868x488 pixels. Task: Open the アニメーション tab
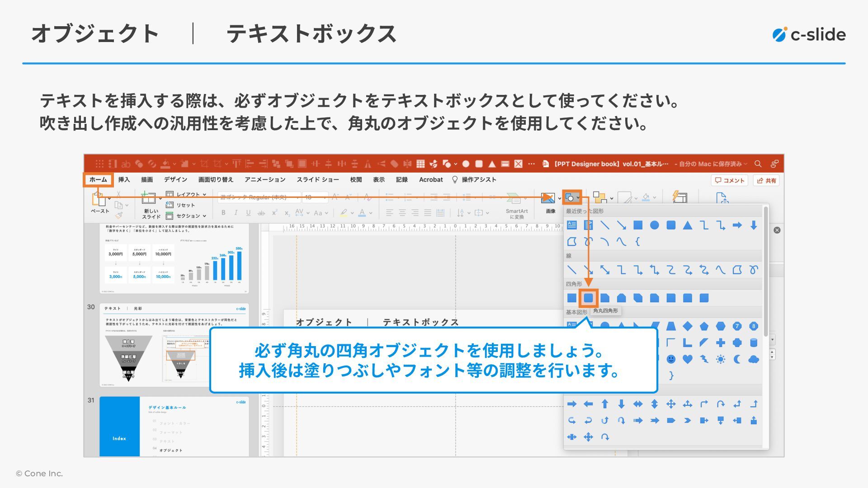click(x=265, y=179)
